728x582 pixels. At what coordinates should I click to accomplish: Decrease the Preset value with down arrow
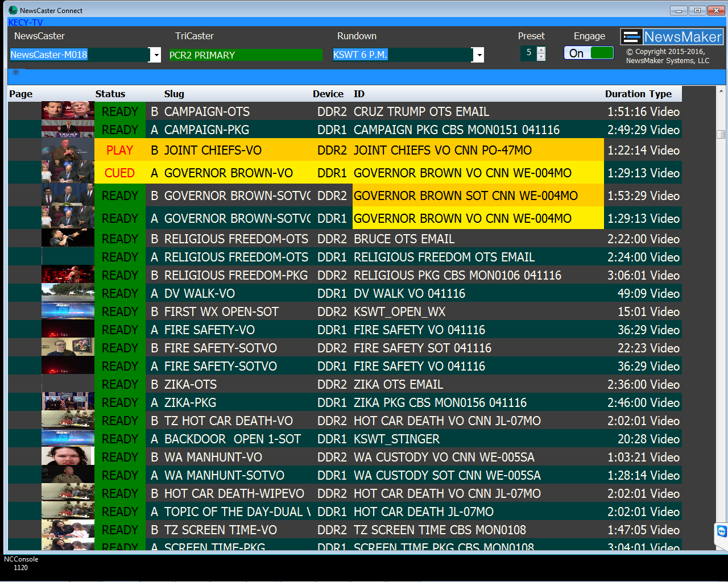pyautogui.click(x=541, y=57)
